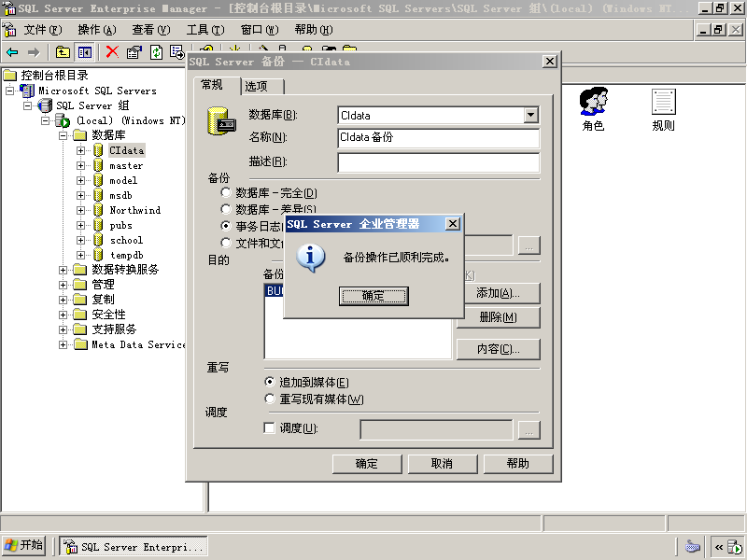The width and height of the screenshot is (747, 560).
Task: Expand the school database node
Action: 80,240
